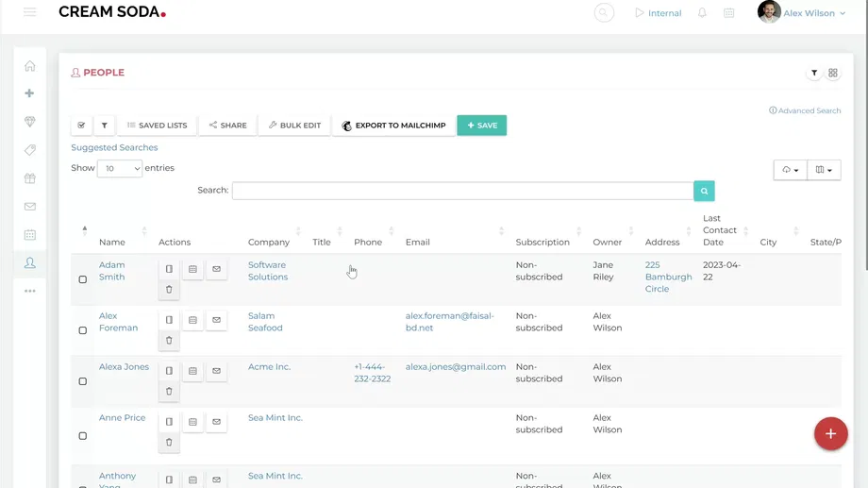Select the Alex Foreman row checkbox
The height and width of the screenshot is (488, 868).
coord(83,330)
